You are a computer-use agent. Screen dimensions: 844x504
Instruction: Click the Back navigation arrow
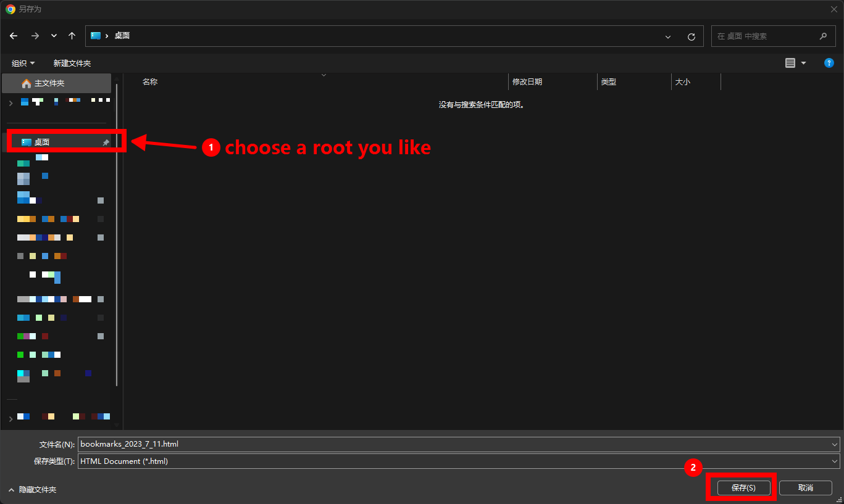[x=14, y=36]
